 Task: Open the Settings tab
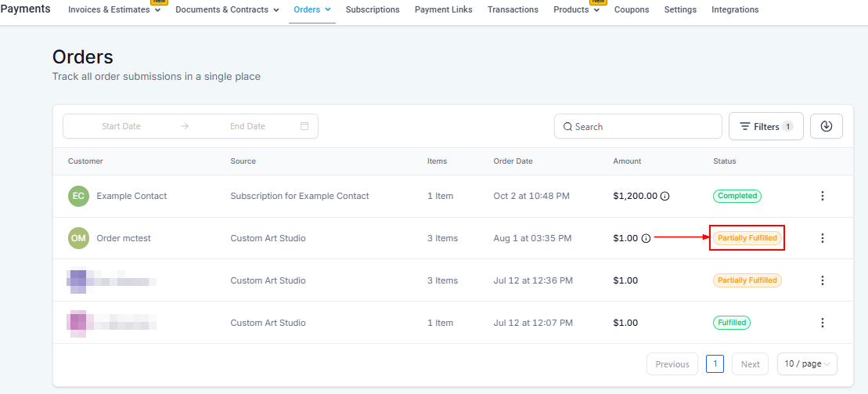pos(680,9)
